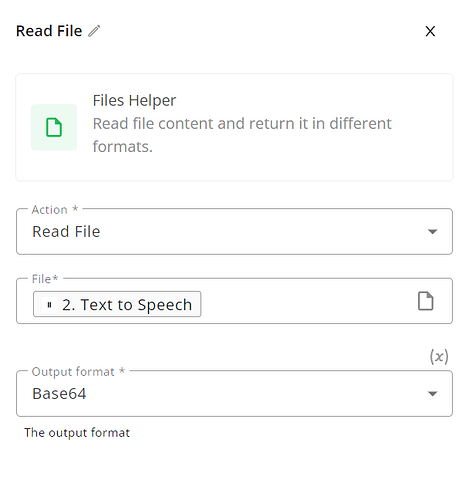
Task: Click the Files Helper heading
Action: point(134,100)
